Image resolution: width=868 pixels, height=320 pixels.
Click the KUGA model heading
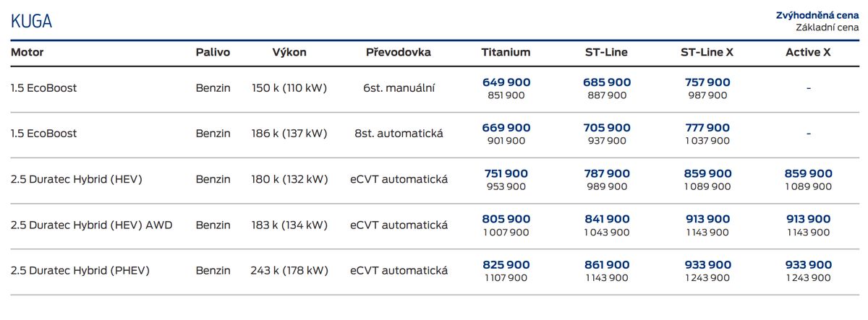point(31,22)
